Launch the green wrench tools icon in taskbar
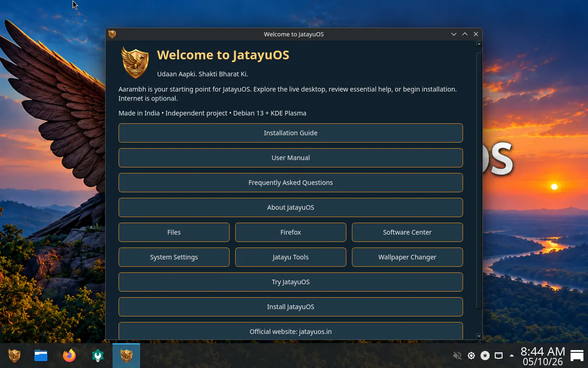This screenshot has height=368, width=588. pyautogui.click(x=98, y=356)
